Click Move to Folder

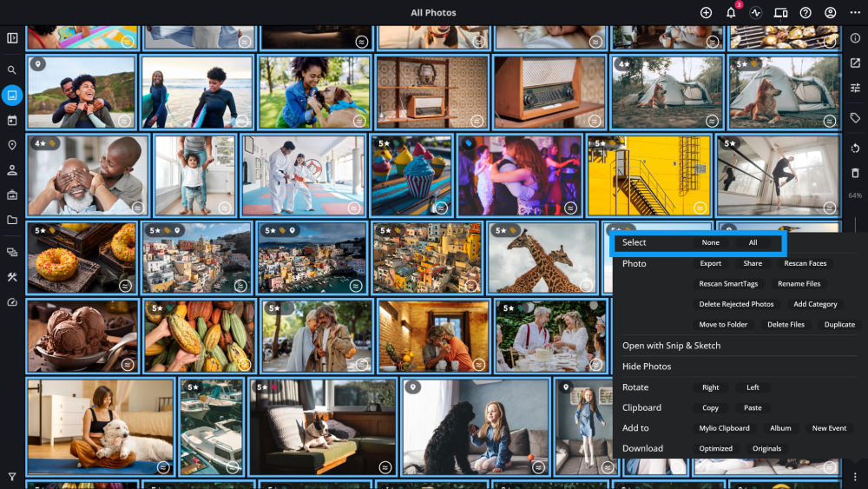point(723,325)
